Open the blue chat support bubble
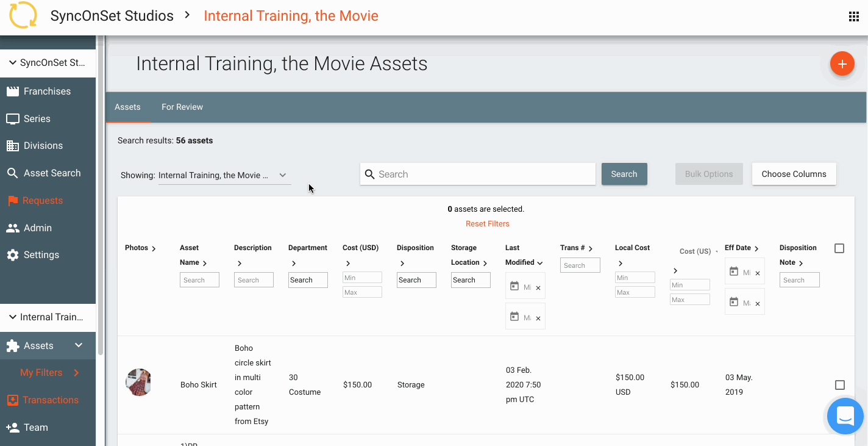 point(845,417)
